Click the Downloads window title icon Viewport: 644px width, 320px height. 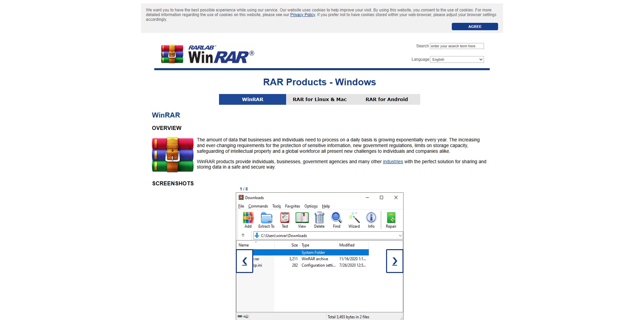[241, 197]
